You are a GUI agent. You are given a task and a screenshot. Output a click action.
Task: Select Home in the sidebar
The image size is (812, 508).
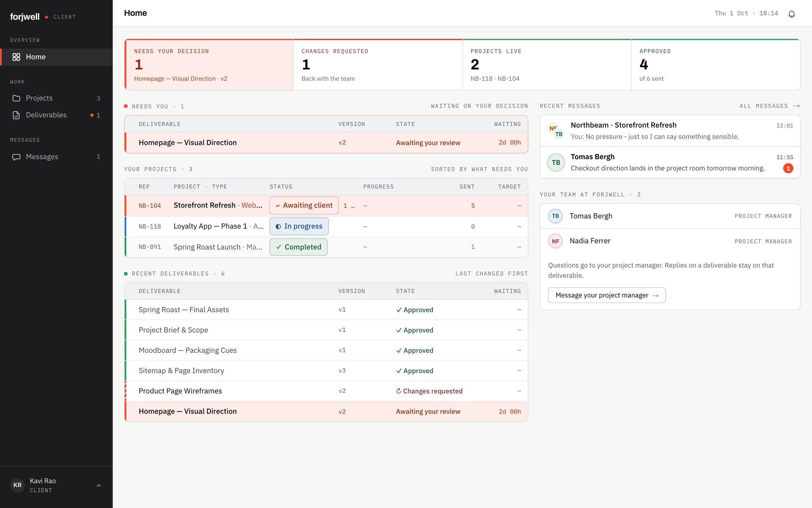56,57
